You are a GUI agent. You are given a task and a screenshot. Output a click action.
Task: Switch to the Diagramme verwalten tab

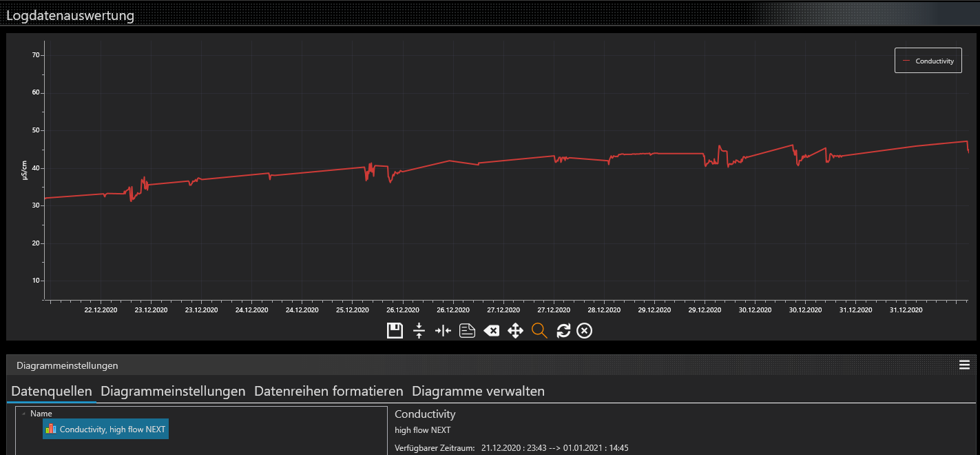coord(478,392)
